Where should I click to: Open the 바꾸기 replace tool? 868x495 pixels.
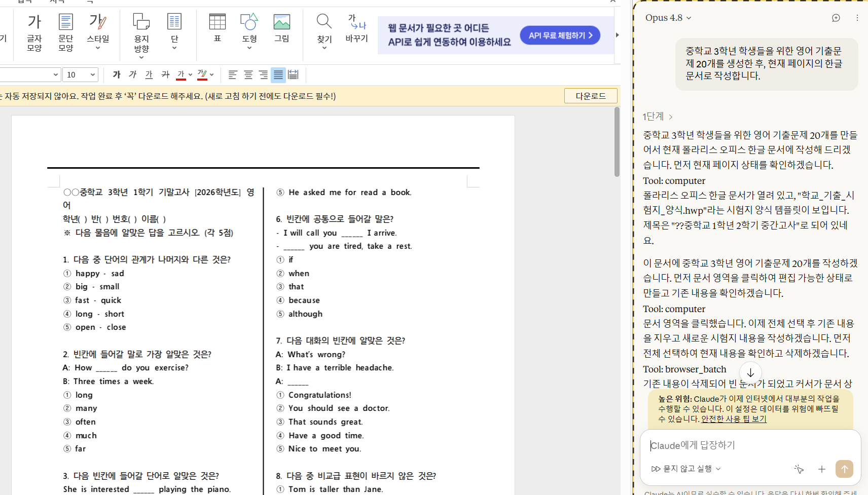pyautogui.click(x=357, y=28)
